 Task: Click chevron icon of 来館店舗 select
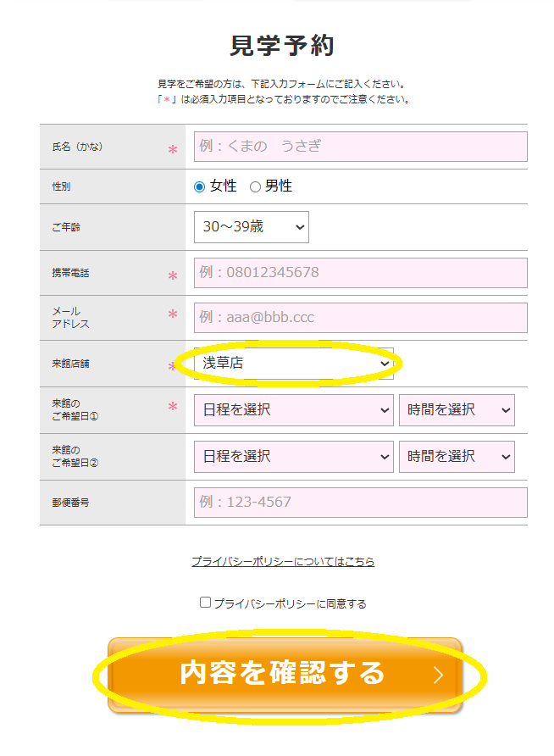pos(385,364)
